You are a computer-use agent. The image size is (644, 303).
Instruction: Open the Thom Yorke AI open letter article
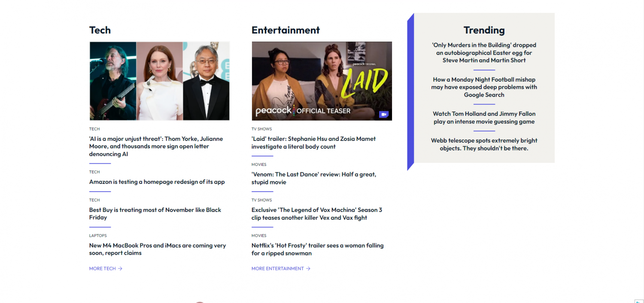pos(156,147)
